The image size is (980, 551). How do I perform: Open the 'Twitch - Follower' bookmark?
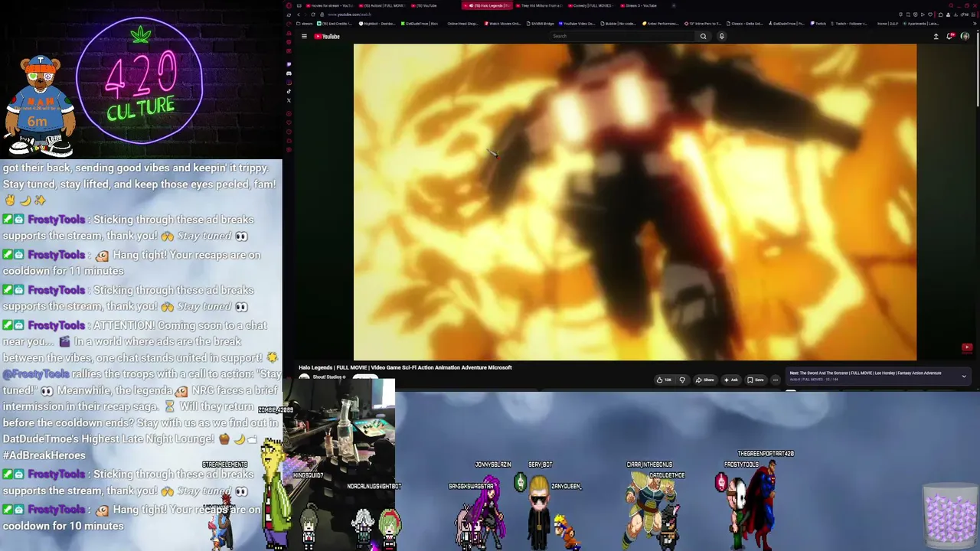pos(850,24)
